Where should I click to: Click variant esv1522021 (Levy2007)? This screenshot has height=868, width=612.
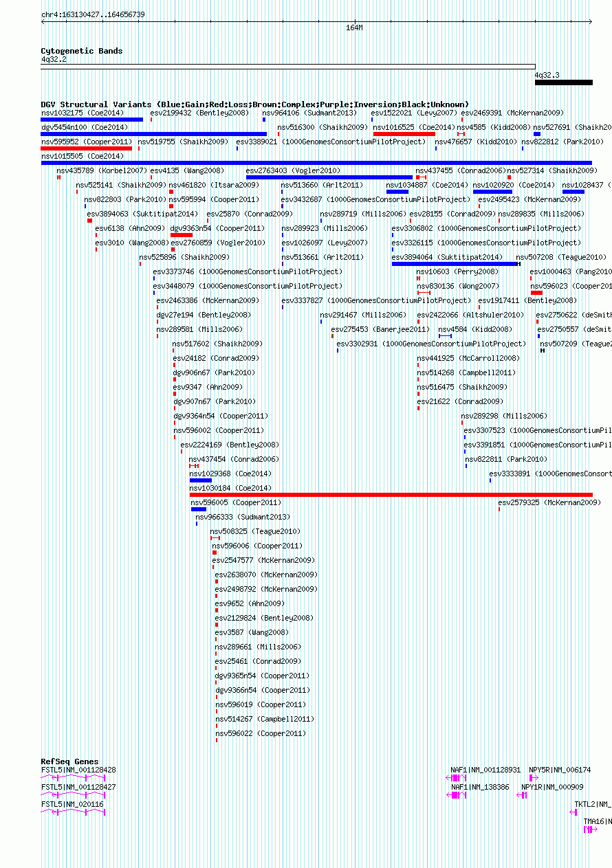click(x=414, y=113)
